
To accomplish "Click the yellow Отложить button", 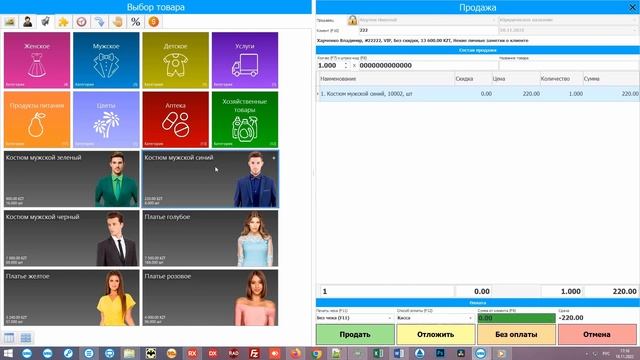I will [x=436, y=334].
